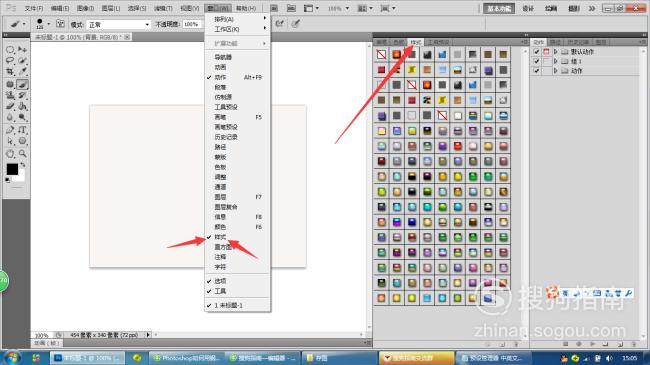Select the Quick Selection tool
The height and width of the screenshot is (365, 650).
pos(22,61)
